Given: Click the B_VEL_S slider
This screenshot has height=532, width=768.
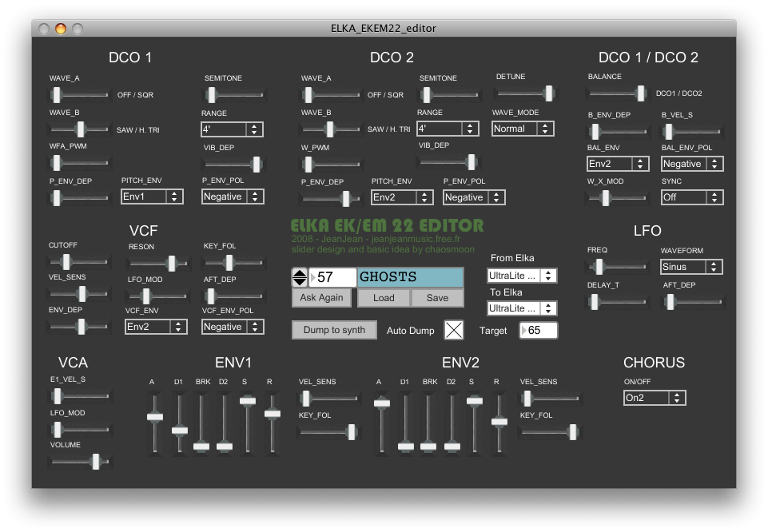Looking at the screenshot, I should (692, 131).
